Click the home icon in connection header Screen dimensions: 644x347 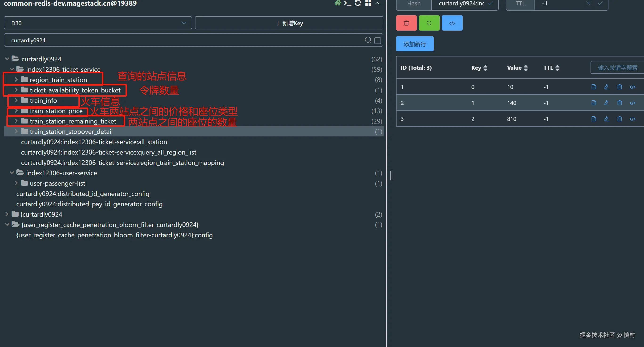coord(337,3)
